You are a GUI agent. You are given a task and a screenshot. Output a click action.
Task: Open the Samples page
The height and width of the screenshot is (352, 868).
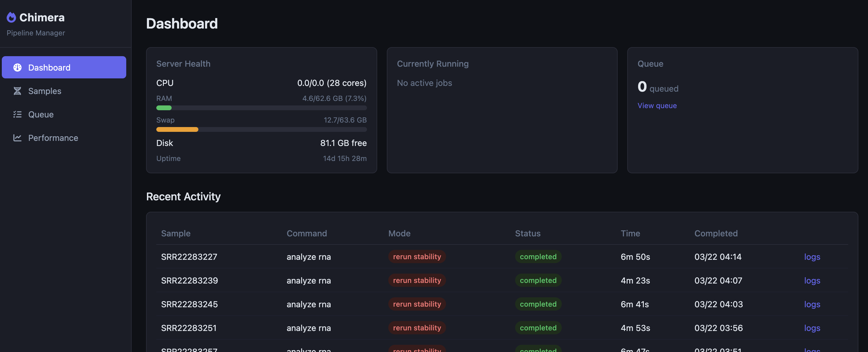pyautogui.click(x=44, y=91)
